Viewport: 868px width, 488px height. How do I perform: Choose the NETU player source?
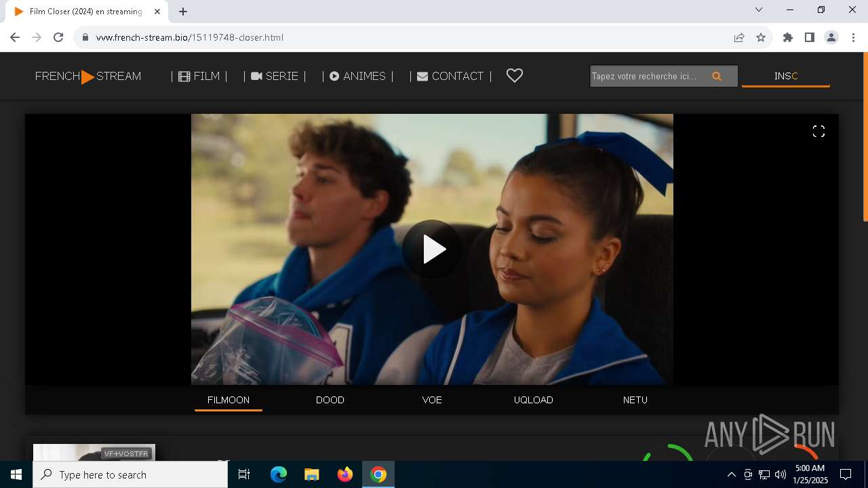click(x=635, y=400)
